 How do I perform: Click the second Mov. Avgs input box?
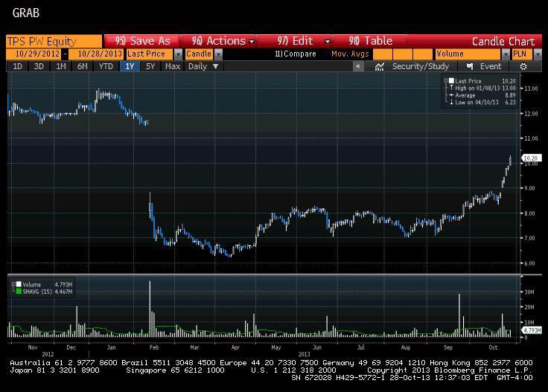(403, 54)
